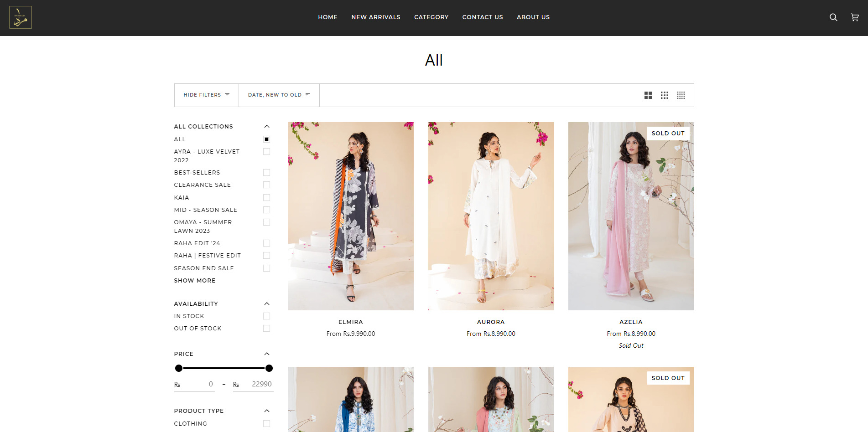Image resolution: width=868 pixels, height=432 pixels.
Task: Enable the In Stock availability filter
Action: [266, 316]
